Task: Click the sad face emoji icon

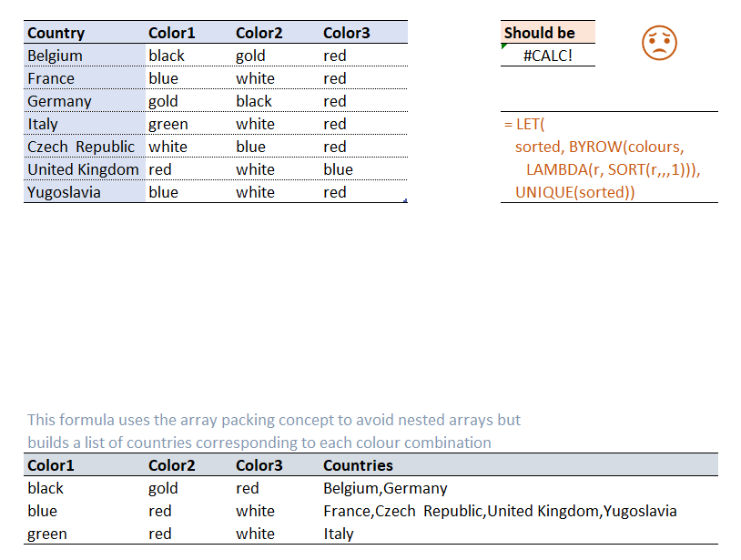Action: 659,43
